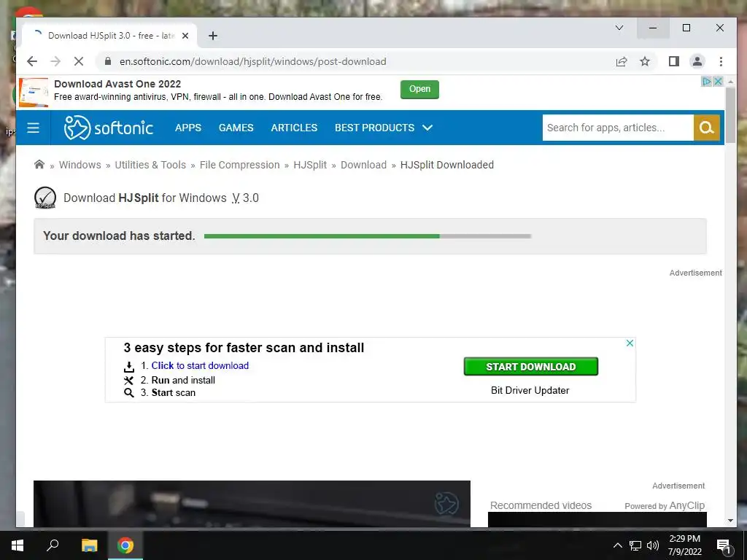The image size is (747, 560).
Task: Open the volume tray icon
Action: point(653,545)
